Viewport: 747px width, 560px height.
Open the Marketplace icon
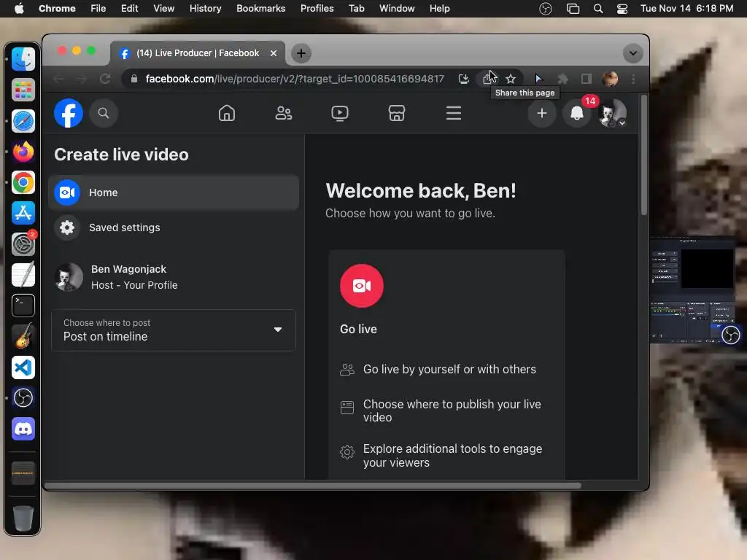(396, 113)
